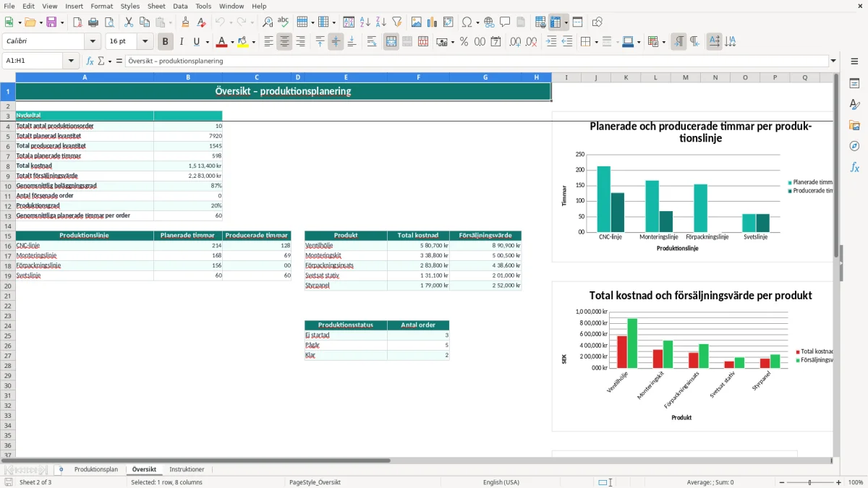
Task: Toggle Align Right button
Action: coord(300,42)
